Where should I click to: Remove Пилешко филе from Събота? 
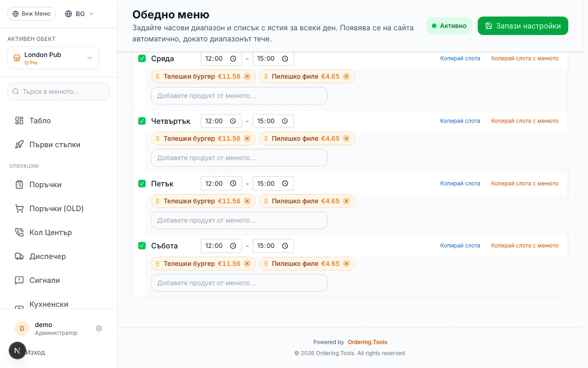coord(346,264)
